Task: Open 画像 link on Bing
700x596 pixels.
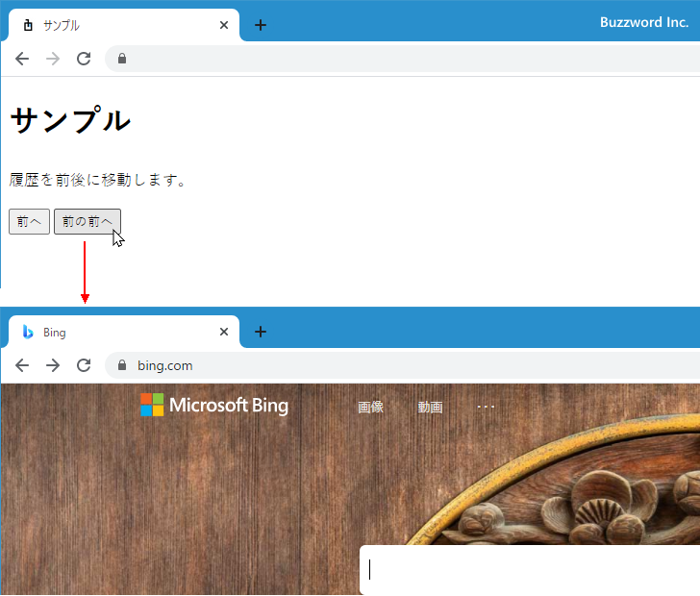Action: tap(370, 407)
